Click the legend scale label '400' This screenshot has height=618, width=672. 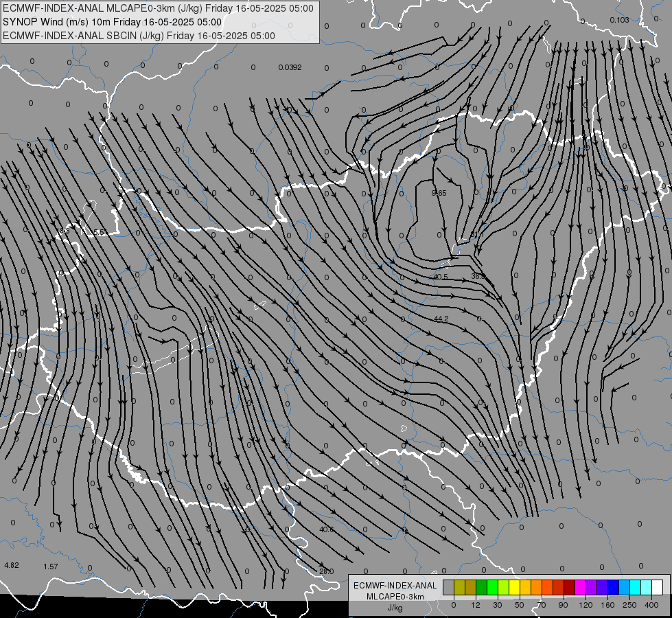tap(651, 605)
